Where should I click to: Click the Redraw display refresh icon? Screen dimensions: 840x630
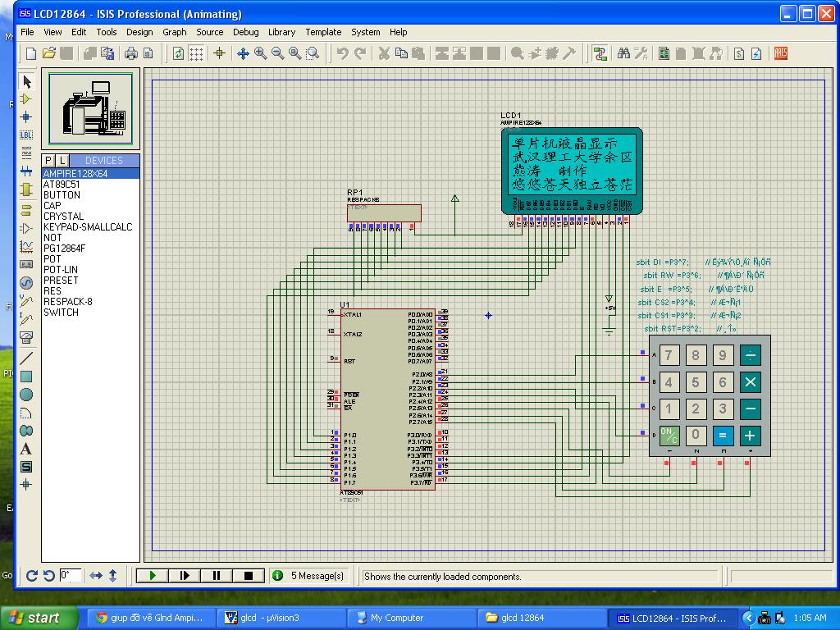pos(179,53)
